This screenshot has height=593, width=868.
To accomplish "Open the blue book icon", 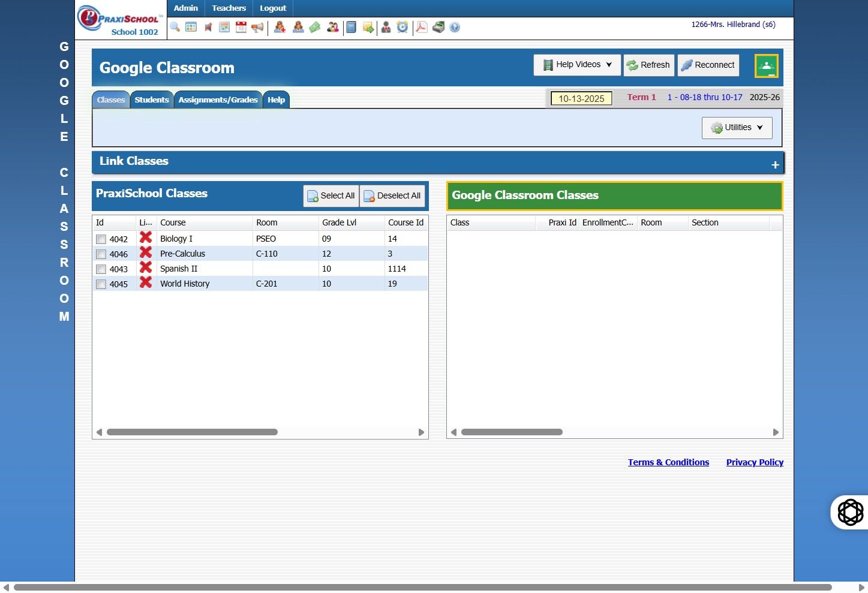I will click(x=352, y=27).
